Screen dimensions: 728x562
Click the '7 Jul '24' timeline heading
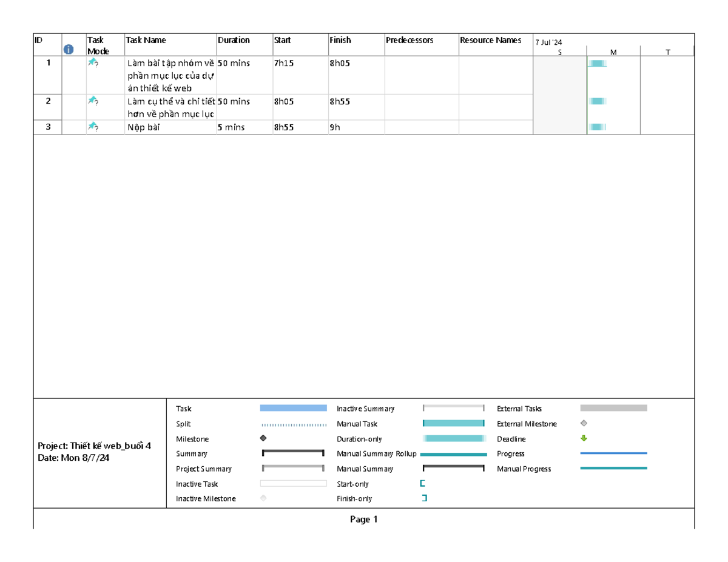[x=548, y=41]
